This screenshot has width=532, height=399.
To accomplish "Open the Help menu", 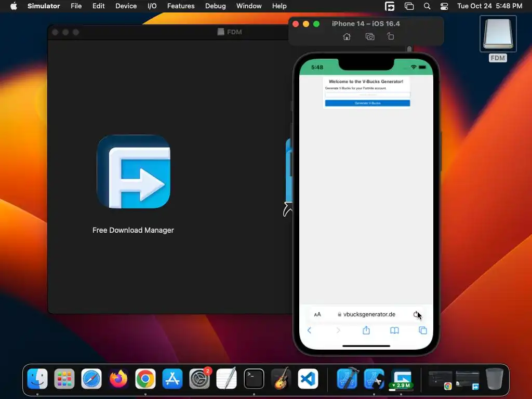I will [x=279, y=6].
